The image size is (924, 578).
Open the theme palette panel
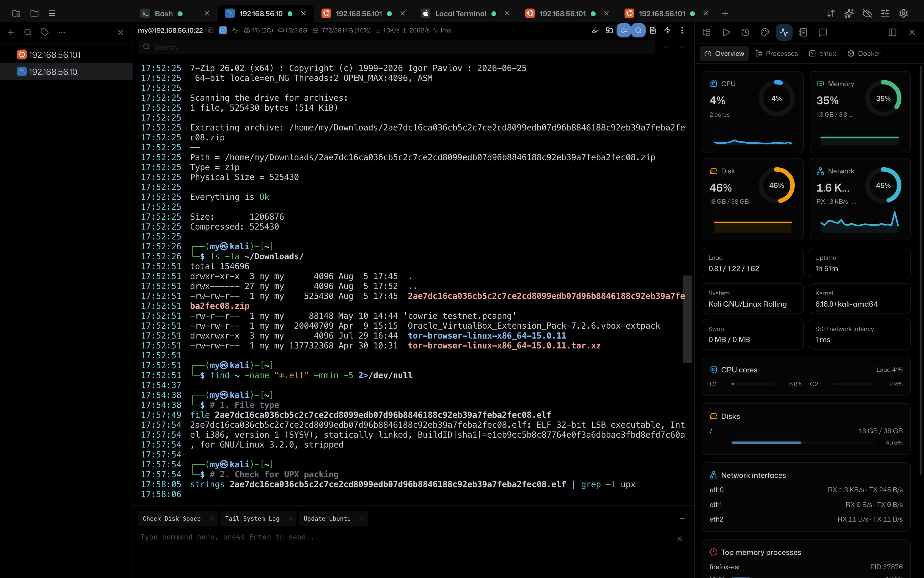tap(765, 32)
